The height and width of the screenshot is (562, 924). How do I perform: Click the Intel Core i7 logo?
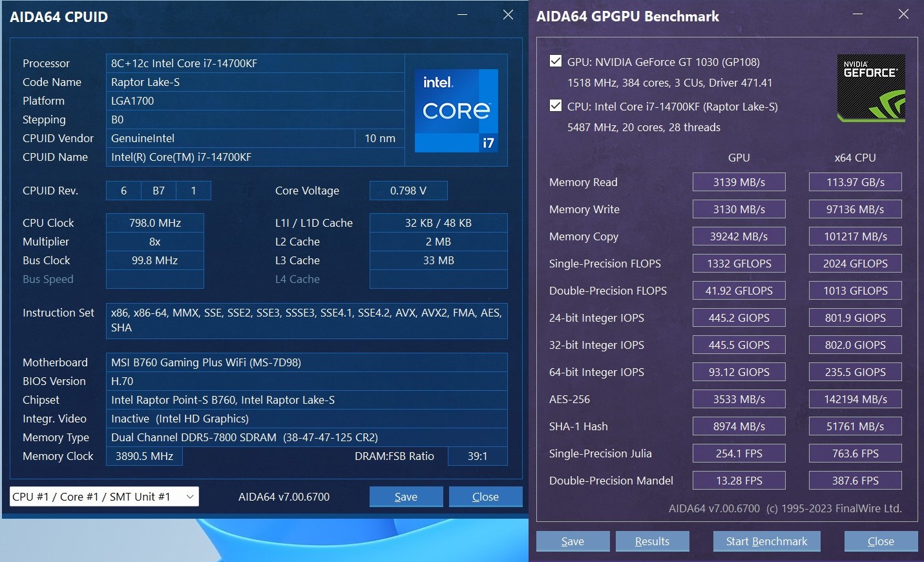(x=456, y=110)
